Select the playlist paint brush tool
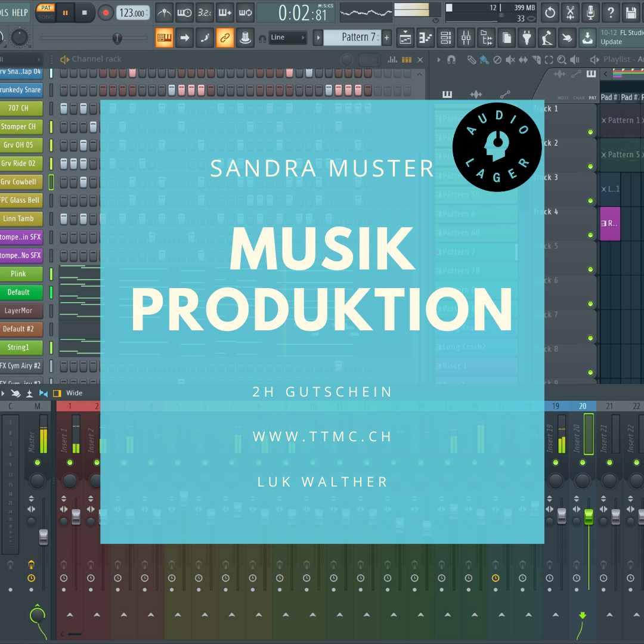Viewport: 644px width, 644px height. pyautogui.click(x=484, y=60)
